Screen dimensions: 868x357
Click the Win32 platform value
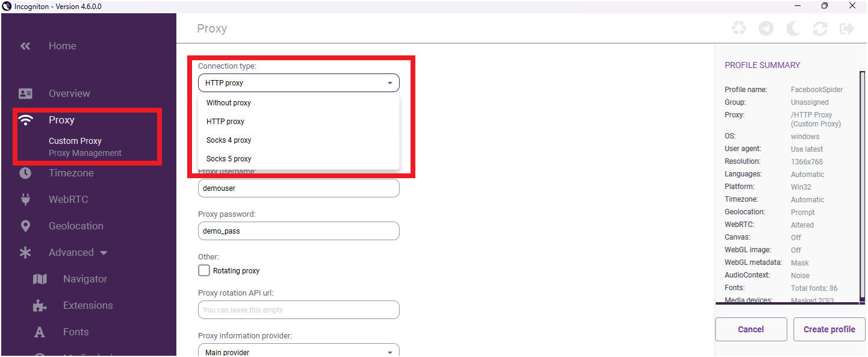[801, 187]
